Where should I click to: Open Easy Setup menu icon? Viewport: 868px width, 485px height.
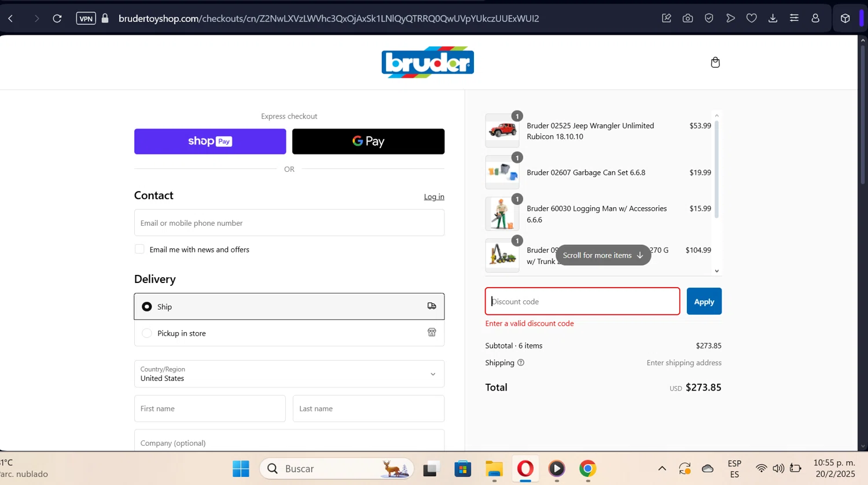[x=794, y=19]
